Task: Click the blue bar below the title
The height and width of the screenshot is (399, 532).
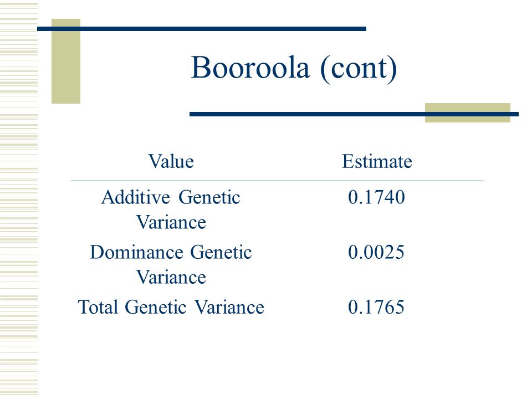Action: (x=354, y=114)
